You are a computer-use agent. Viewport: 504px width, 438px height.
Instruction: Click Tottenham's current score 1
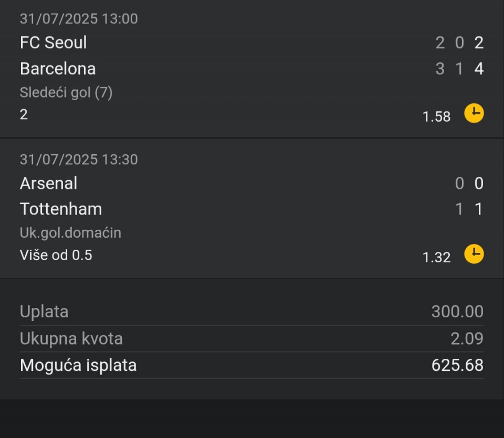click(479, 209)
